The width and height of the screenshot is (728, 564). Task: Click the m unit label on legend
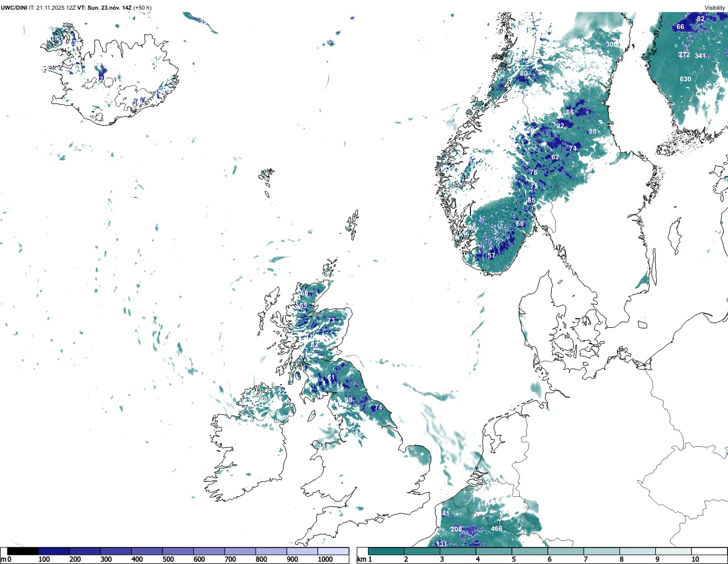(x=3, y=559)
